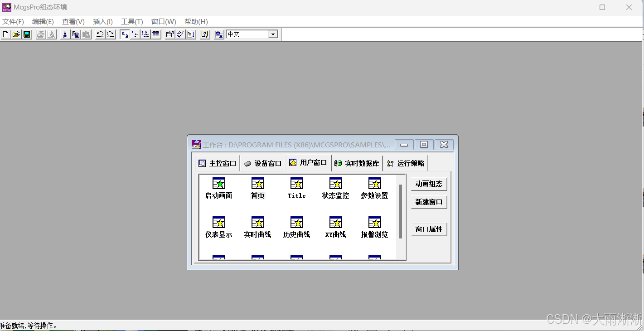Click the McgsPro app icon in title bar
Viewport: 644px width, 331px height.
7,7
